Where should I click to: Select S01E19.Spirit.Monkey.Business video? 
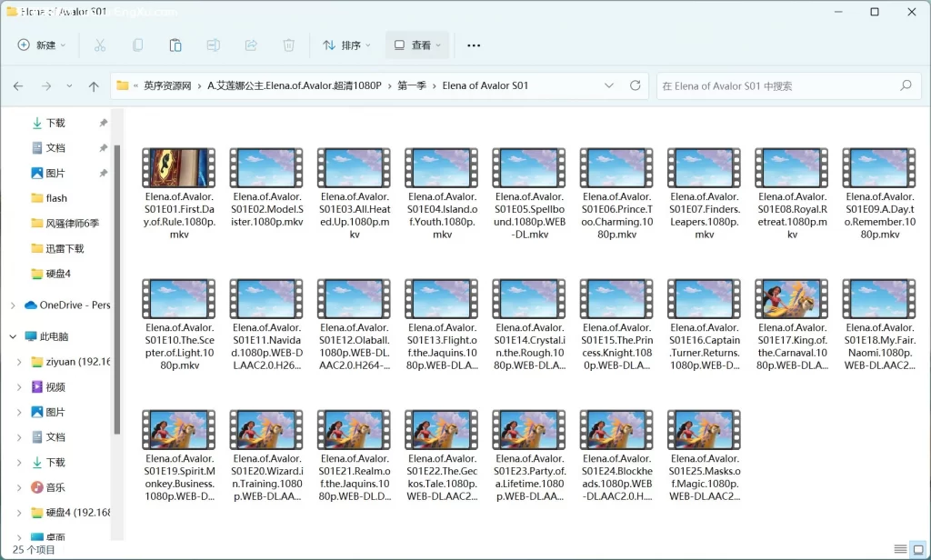click(179, 455)
